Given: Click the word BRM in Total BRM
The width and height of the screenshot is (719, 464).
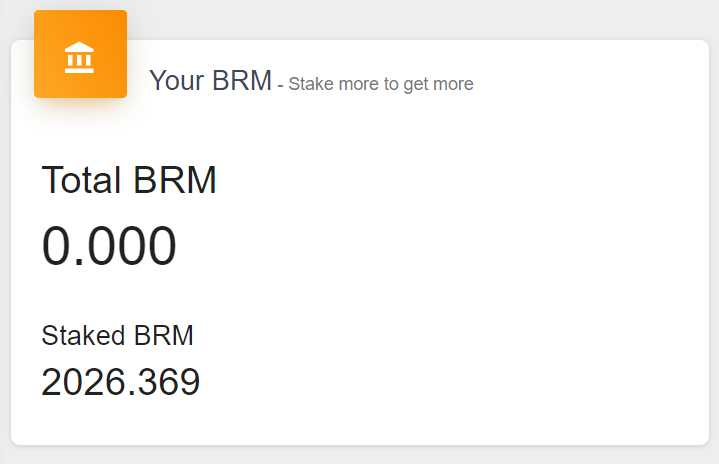Looking at the screenshot, I should coord(175,180).
